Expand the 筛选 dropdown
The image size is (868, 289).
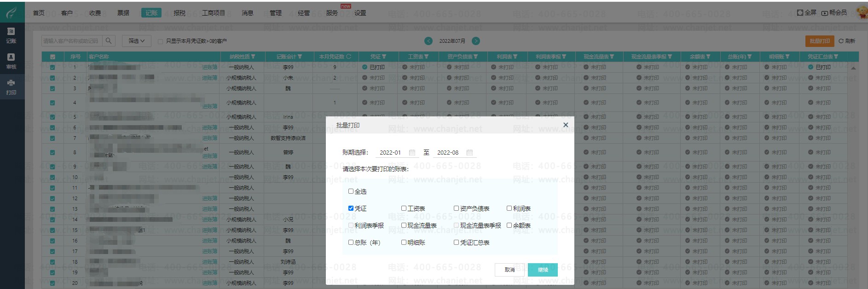[x=137, y=41]
